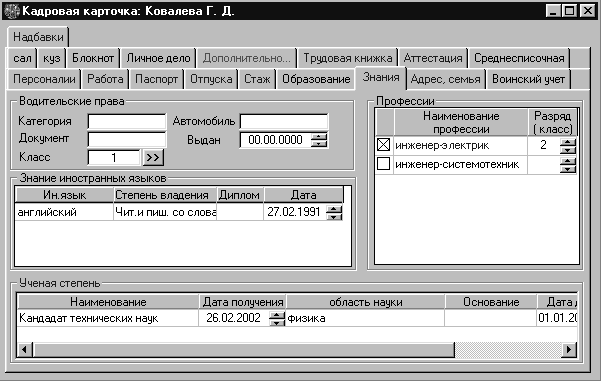Switch to the Воинский учет tab

[528, 79]
